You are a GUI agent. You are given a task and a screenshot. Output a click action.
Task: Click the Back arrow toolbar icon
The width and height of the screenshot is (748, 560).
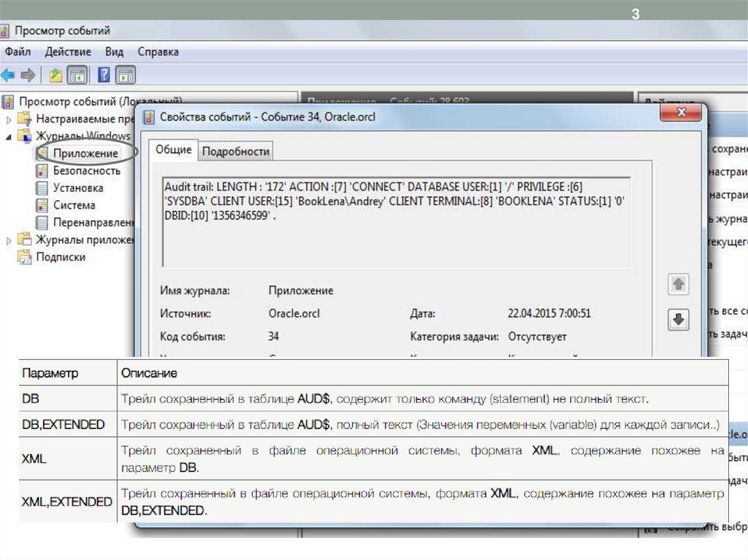(8, 74)
